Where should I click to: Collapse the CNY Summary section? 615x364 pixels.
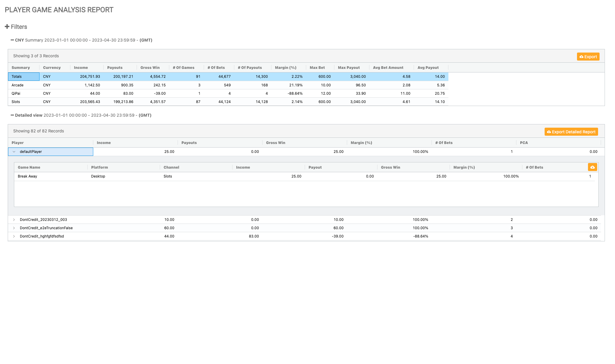tap(12, 40)
